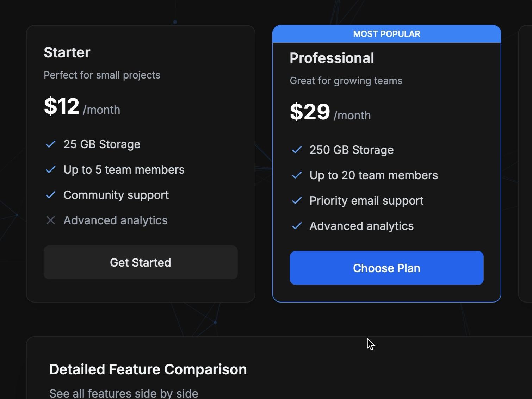The height and width of the screenshot is (399, 532).
Task: Open the Detailed Feature Comparison section
Action: click(x=148, y=369)
